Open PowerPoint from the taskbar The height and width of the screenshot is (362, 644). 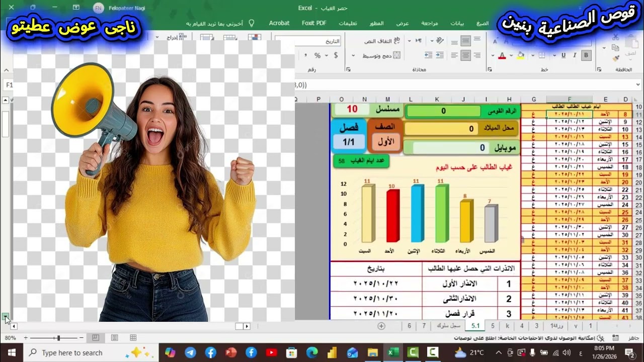tap(231, 352)
